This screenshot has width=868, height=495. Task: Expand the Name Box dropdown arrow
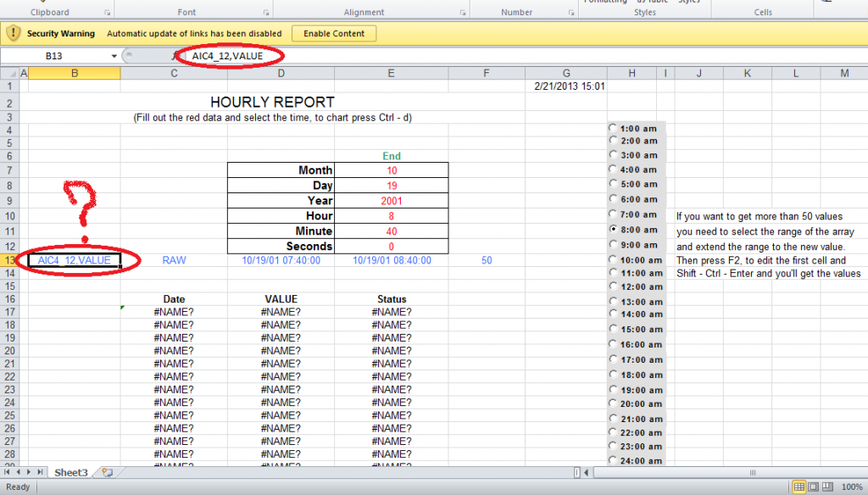[114, 56]
